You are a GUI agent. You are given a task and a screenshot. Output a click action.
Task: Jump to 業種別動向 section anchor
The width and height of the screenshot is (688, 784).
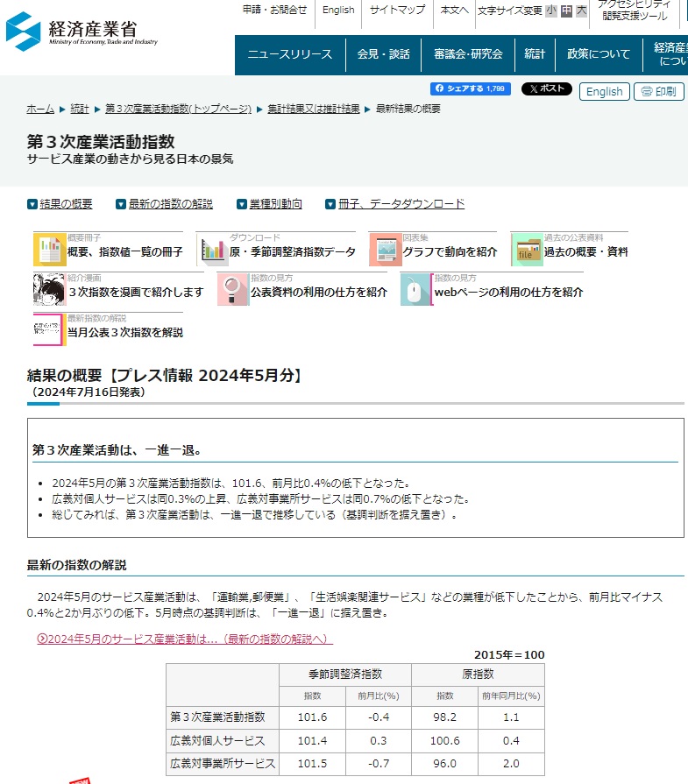click(x=275, y=204)
